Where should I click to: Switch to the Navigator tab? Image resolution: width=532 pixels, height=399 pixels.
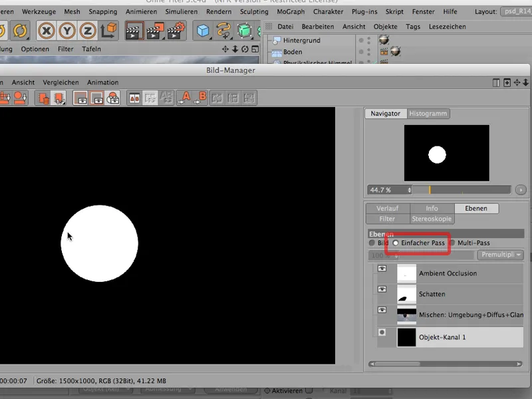(386, 114)
